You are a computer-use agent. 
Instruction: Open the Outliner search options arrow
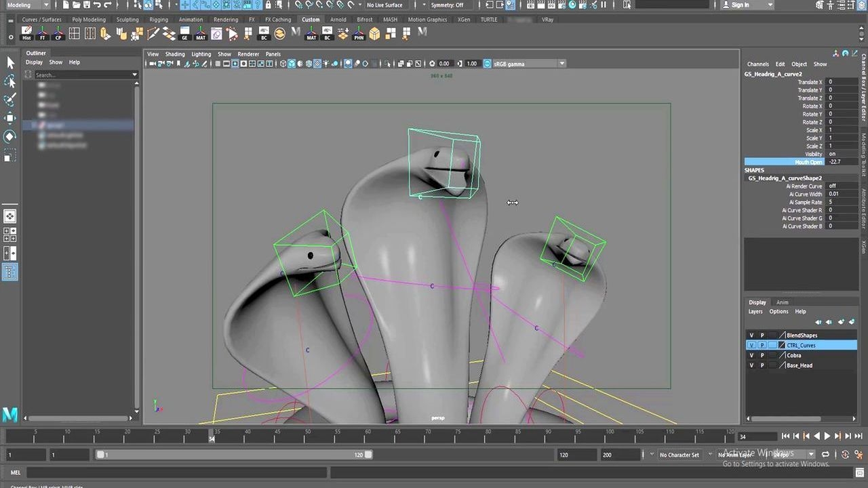[135, 75]
